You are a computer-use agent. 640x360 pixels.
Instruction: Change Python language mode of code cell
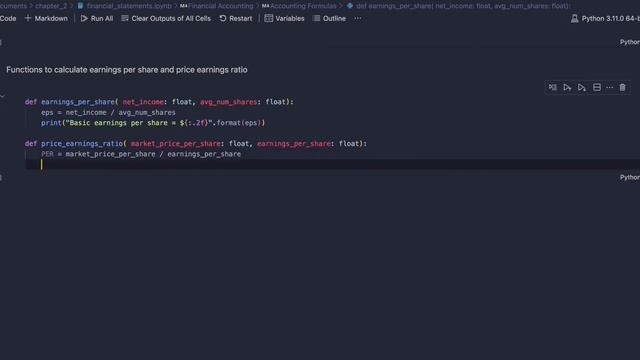pos(629,178)
